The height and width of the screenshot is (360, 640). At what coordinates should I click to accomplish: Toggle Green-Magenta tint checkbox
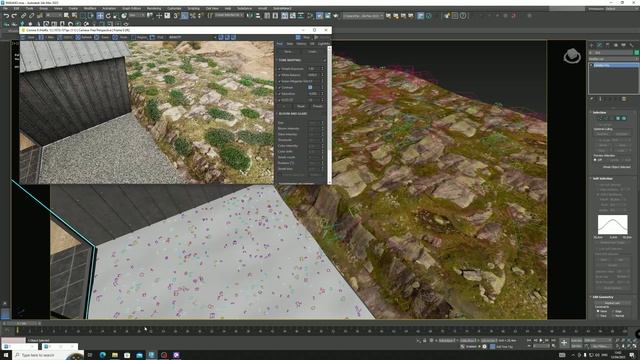280,81
